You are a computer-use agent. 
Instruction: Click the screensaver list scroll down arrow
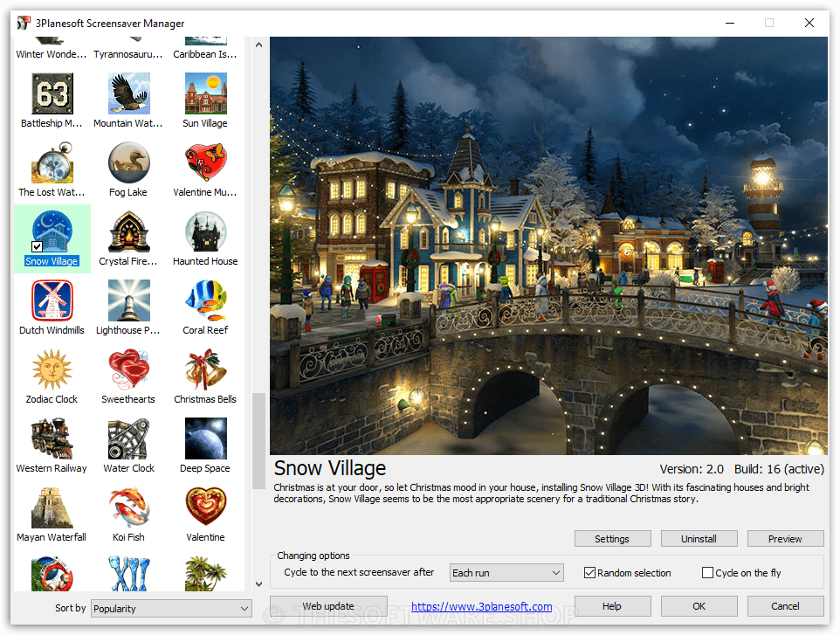pyautogui.click(x=258, y=584)
